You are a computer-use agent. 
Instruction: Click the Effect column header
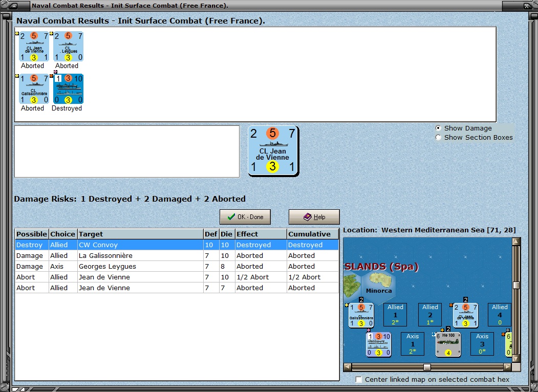261,234
